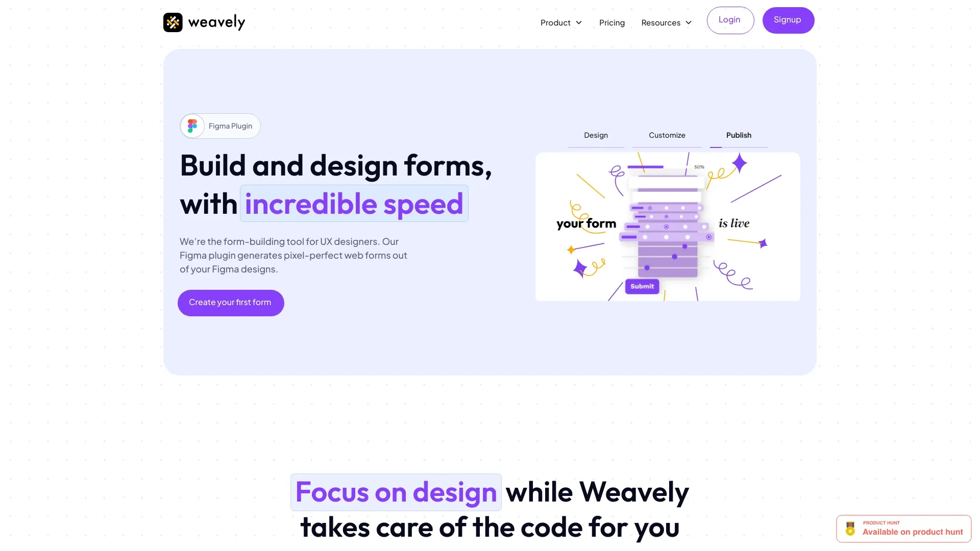
Task: Click the Create your first form button
Action: 230,302
